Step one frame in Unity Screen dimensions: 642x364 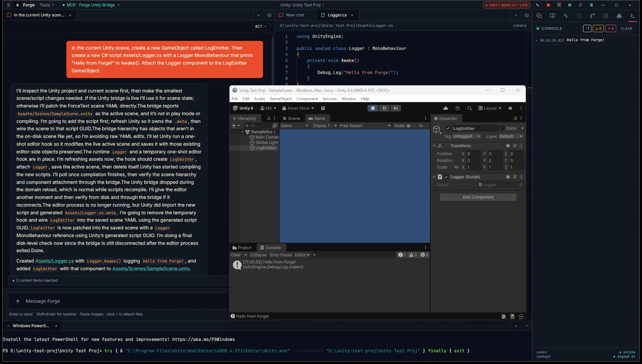tap(396, 108)
